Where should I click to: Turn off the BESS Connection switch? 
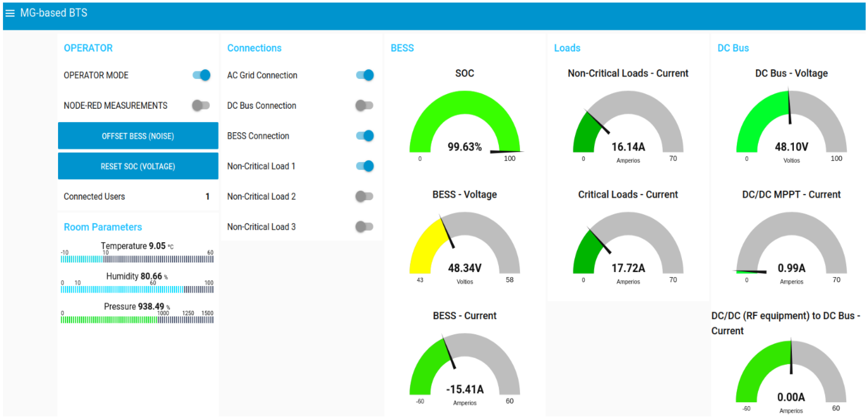[x=365, y=135]
